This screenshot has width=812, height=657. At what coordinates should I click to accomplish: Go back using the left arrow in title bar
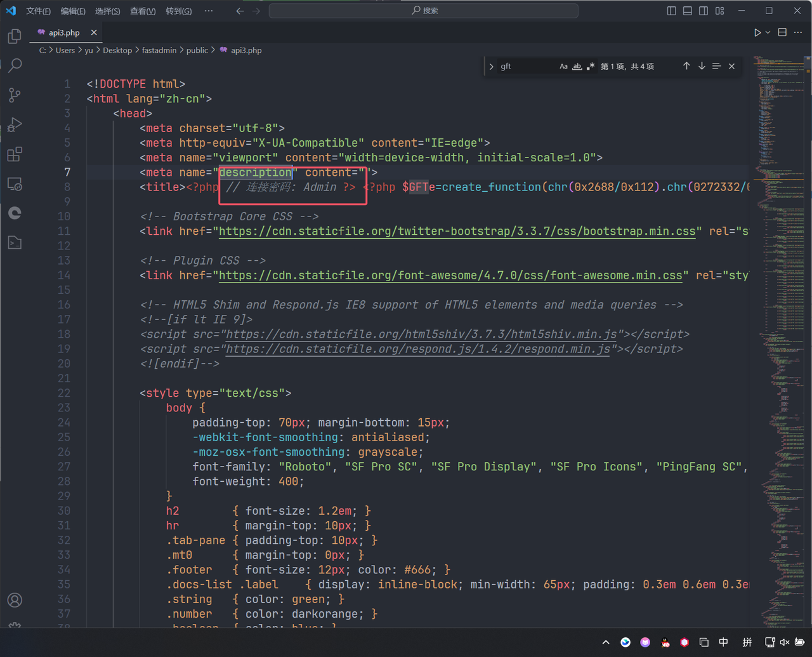(240, 11)
